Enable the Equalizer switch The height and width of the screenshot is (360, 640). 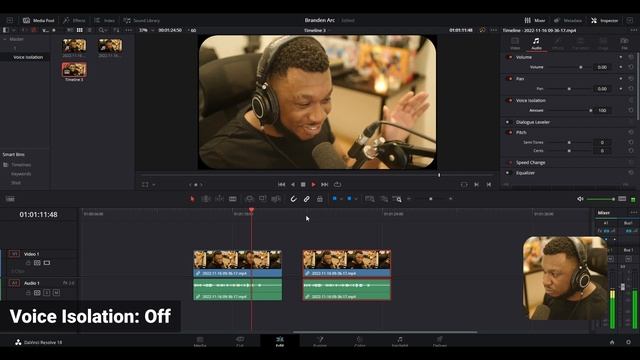click(508, 173)
